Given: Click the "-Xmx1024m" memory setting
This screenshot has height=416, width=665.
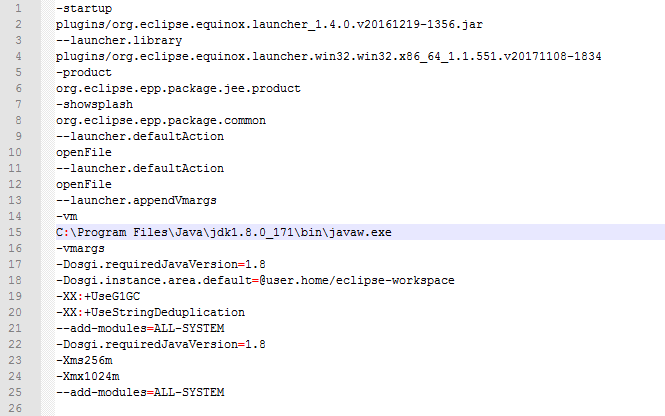Looking at the screenshot, I should click(88, 376).
